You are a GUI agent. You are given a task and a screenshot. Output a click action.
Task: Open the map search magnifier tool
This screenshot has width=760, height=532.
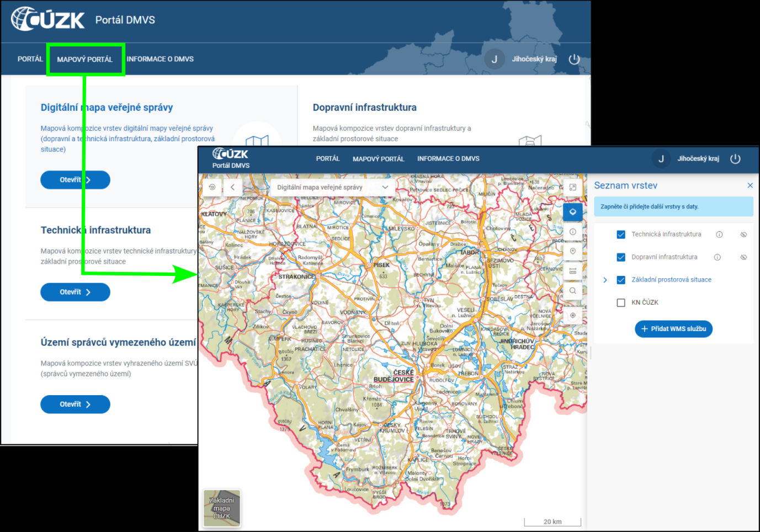[x=572, y=291]
